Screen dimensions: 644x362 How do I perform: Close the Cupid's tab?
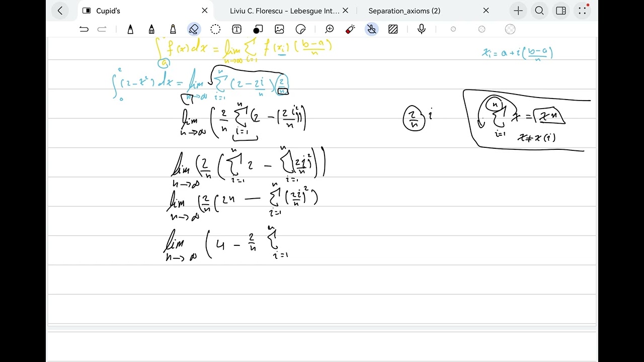[205, 11]
